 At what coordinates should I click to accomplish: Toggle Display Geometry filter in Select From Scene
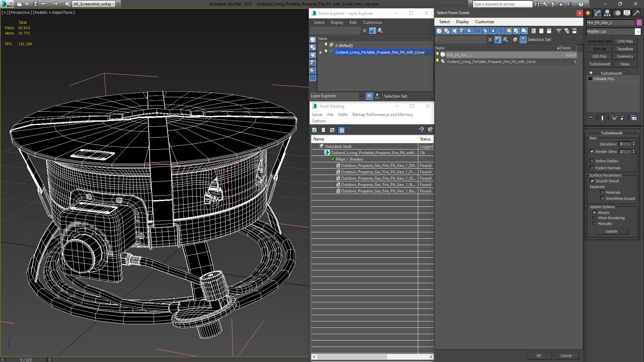pos(439,31)
